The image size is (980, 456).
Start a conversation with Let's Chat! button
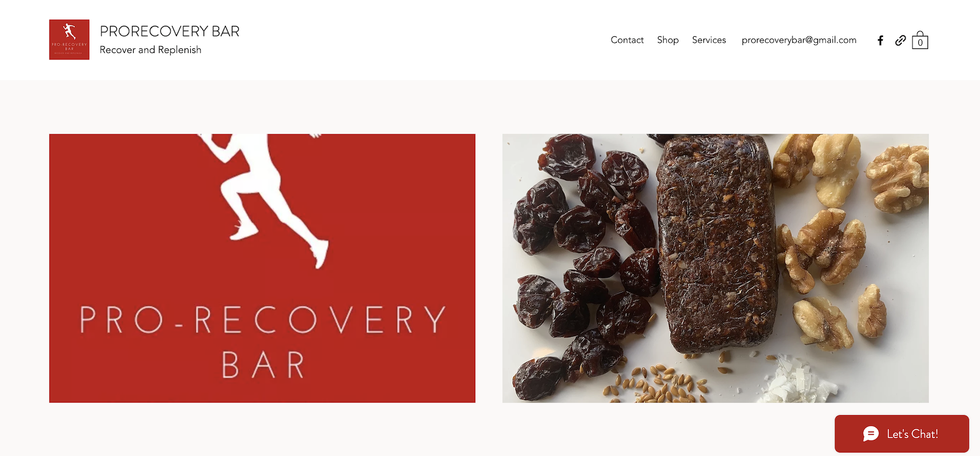point(902,434)
